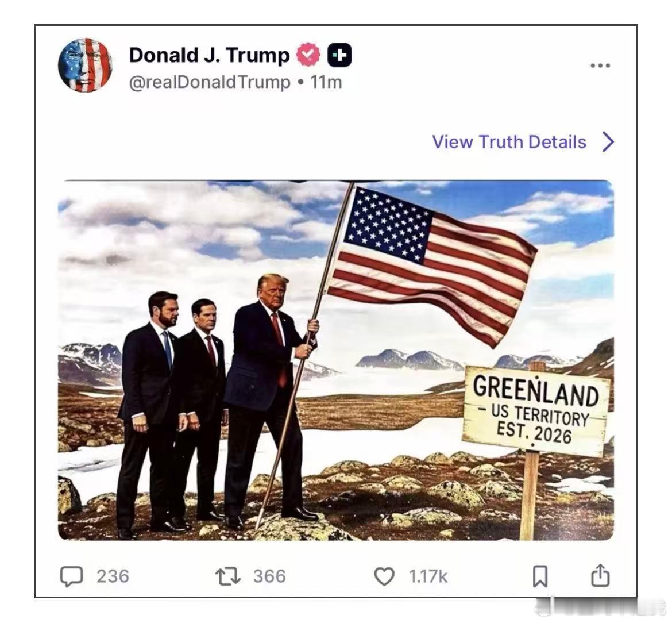672x623 pixels.
Task: Tap the share upload icon
Action: (x=600, y=575)
